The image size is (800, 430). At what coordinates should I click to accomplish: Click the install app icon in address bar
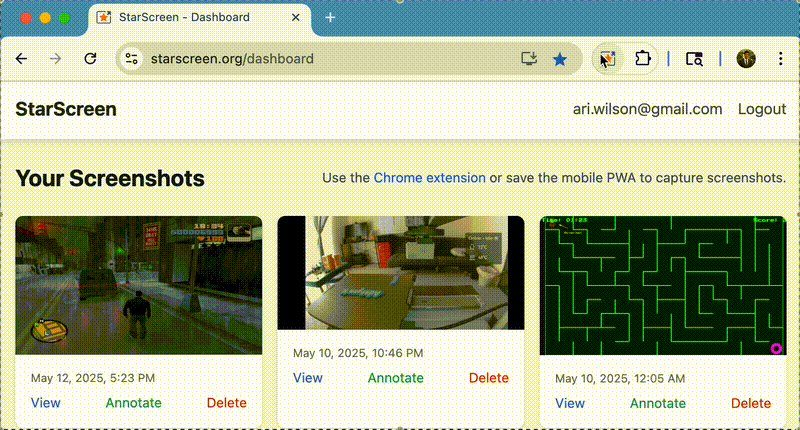tap(529, 59)
